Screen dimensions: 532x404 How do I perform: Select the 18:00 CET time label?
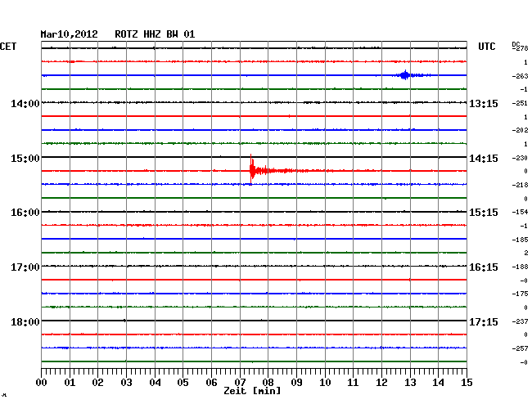coord(25,321)
